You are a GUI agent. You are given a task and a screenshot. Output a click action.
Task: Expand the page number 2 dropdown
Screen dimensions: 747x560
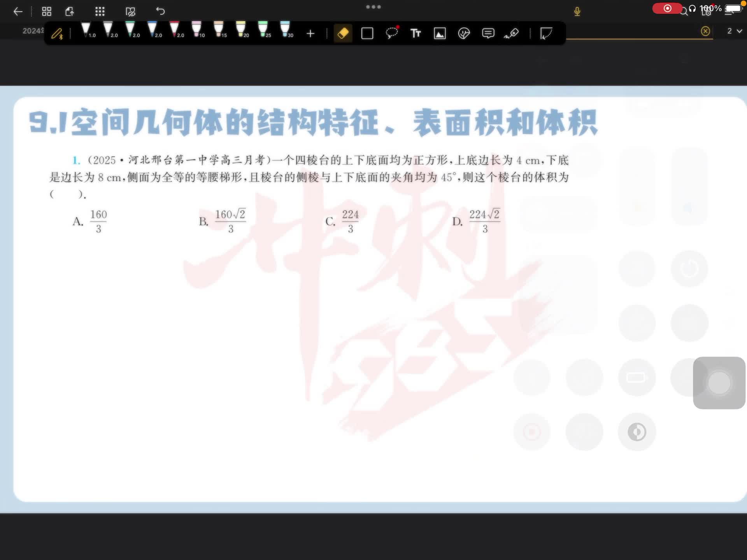735,31
